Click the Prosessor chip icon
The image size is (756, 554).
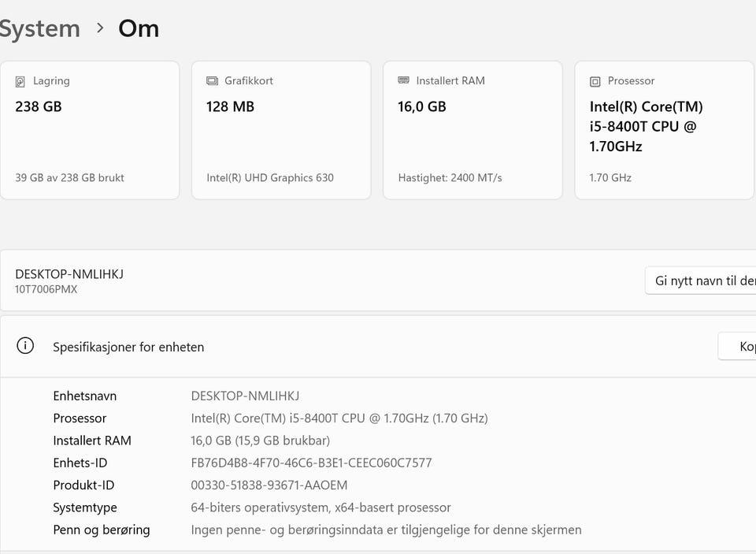tap(595, 81)
